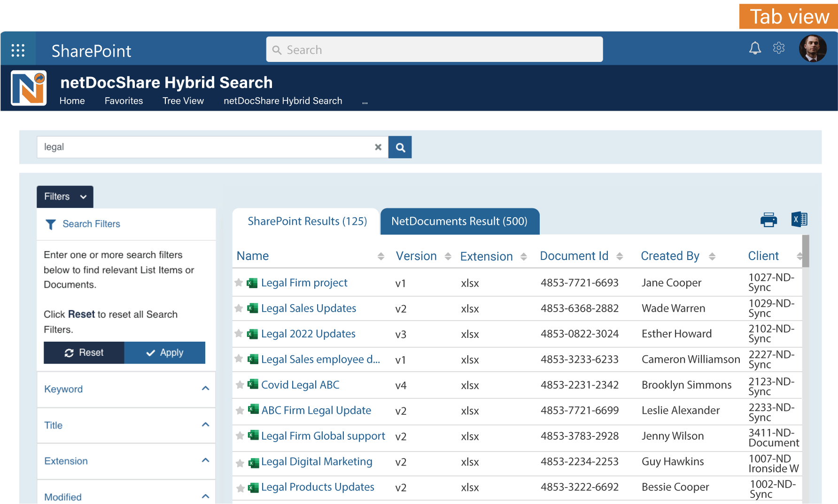This screenshot has height=504, width=838.
Task: Favorite star for Legal Digital Marketing
Action: coord(240,463)
